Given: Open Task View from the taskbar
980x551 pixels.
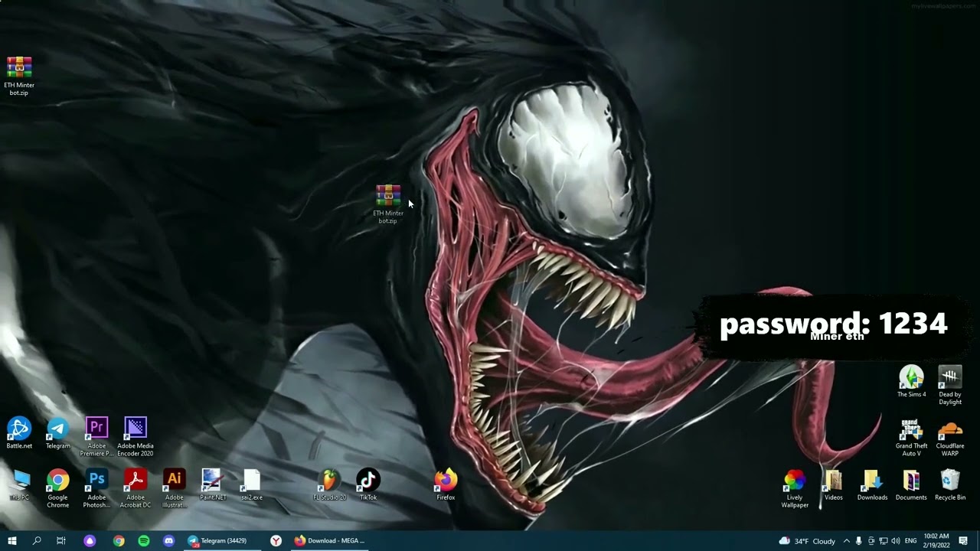Looking at the screenshot, I should [x=61, y=540].
